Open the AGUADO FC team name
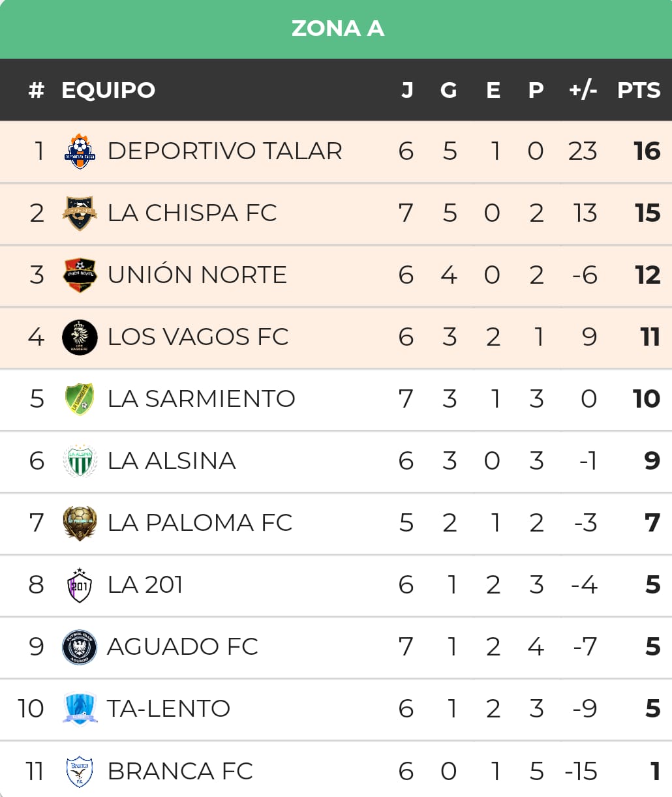Screen dimensions: 672x797 tap(183, 647)
